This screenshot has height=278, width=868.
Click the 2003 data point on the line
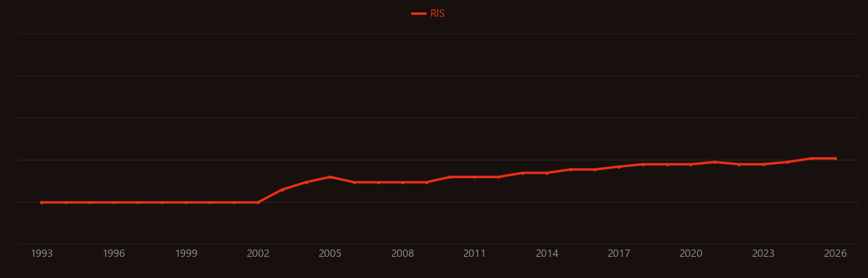282,189
